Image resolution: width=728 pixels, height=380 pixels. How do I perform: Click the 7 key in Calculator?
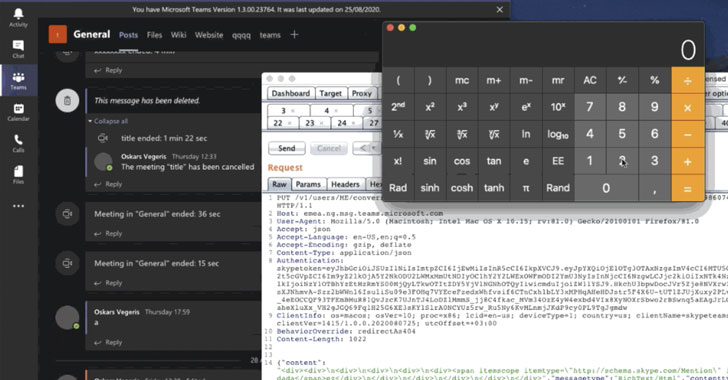pos(590,107)
